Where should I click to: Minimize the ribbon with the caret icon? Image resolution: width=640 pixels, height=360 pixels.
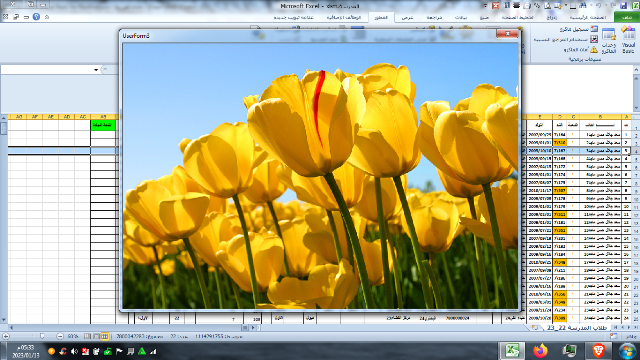coord(47,17)
